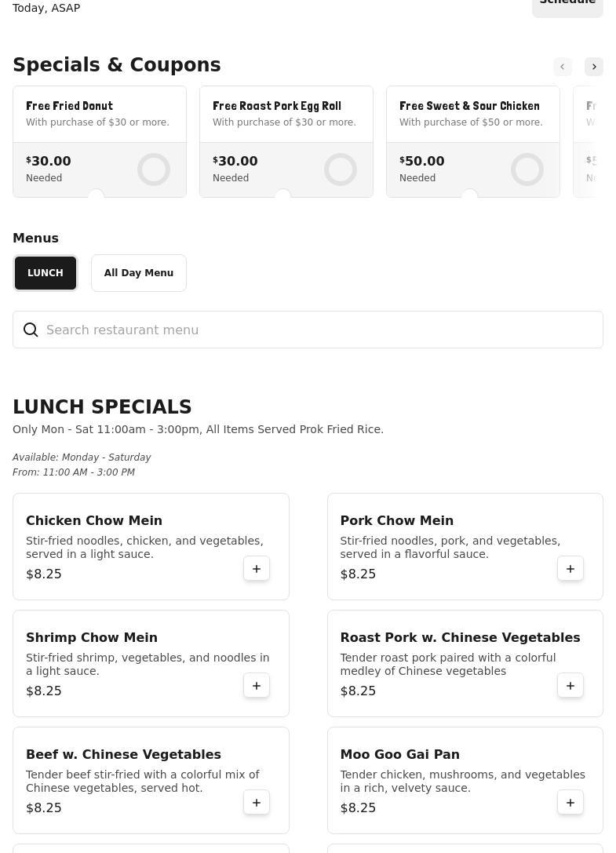Click the Free Fried Donut progress ring

coord(154,170)
